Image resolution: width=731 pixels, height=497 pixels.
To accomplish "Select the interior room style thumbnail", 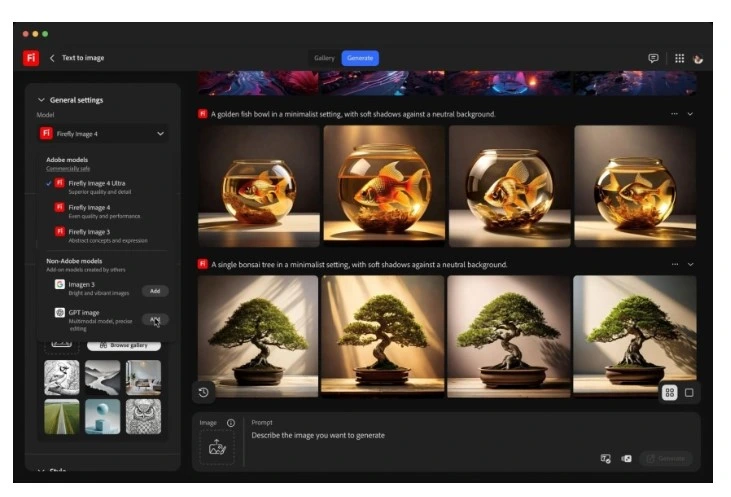I will [144, 377].
